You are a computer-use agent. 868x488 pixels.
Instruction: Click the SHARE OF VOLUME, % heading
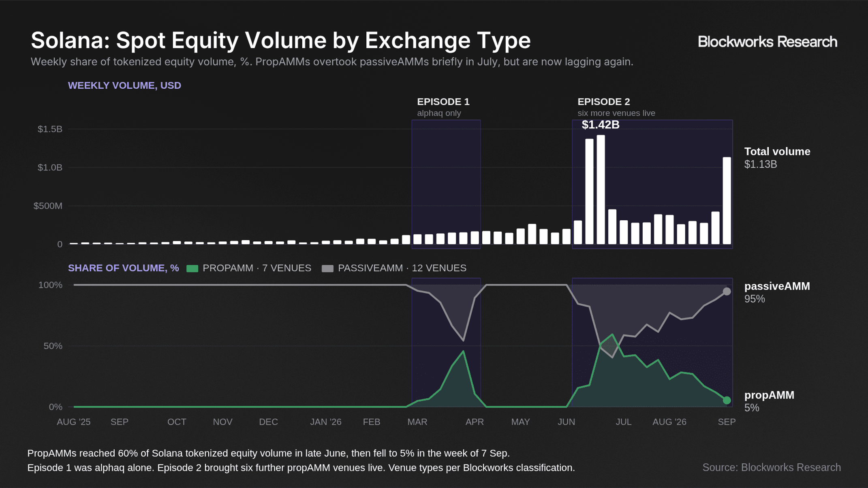pos(124,268)
